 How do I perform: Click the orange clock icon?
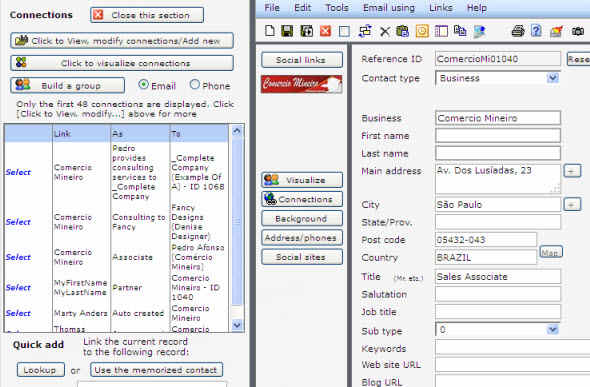click(x=422, y=31)
